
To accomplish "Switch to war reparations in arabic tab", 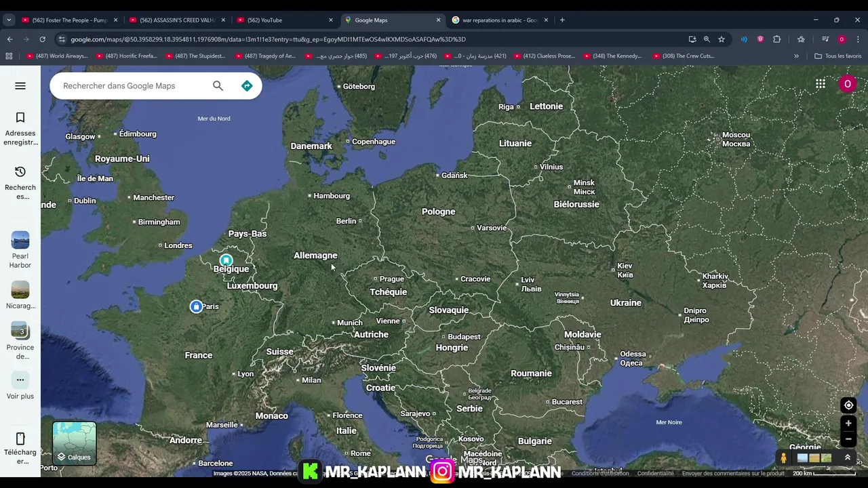I will pos(500,20).
